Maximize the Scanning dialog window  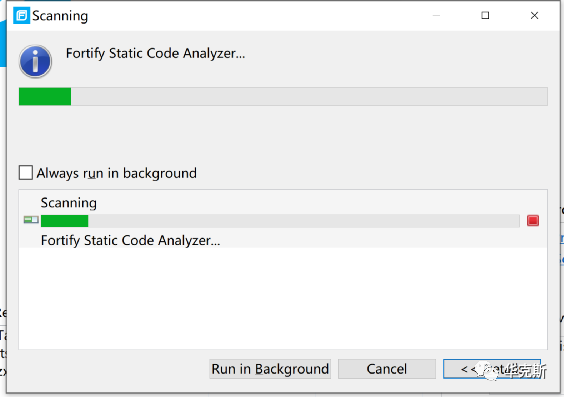(x=485, y=15)
